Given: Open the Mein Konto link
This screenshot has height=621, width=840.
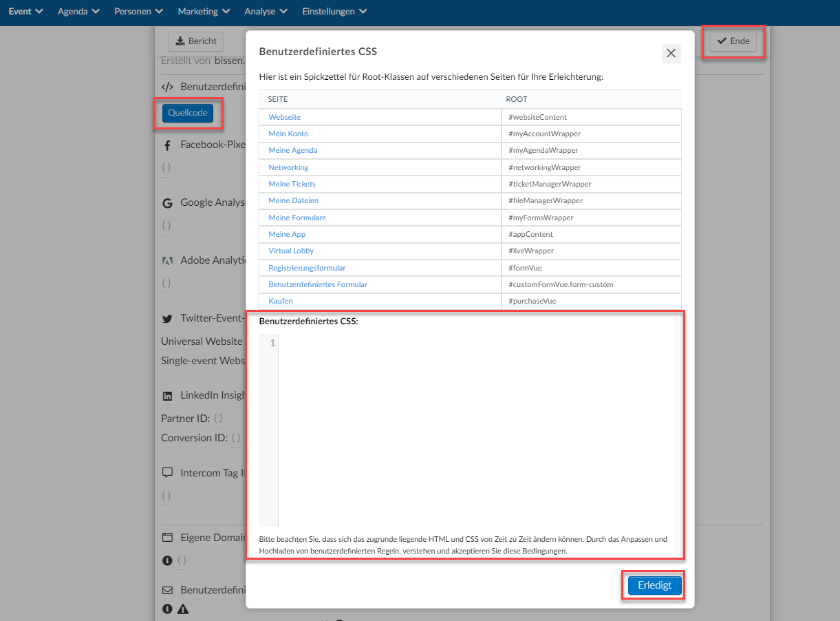Looking at the screenshot, I should tap(288, 134).
